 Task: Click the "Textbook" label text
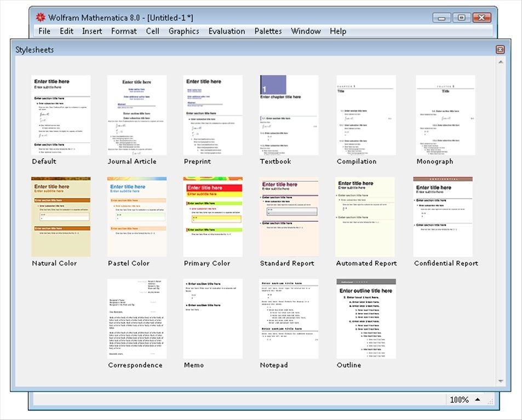[x=276, y=162]
